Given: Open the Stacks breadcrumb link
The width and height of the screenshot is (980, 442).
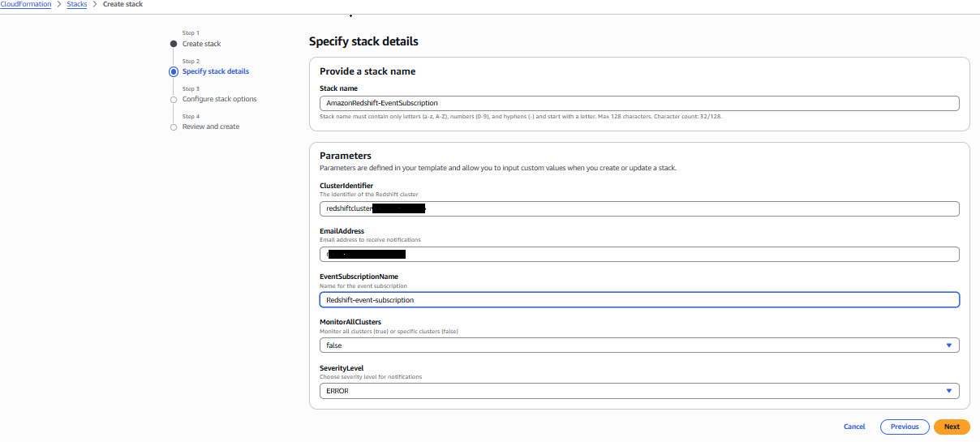Looking at the screenshot, I should pyautogui.click(x=76, y=5).
